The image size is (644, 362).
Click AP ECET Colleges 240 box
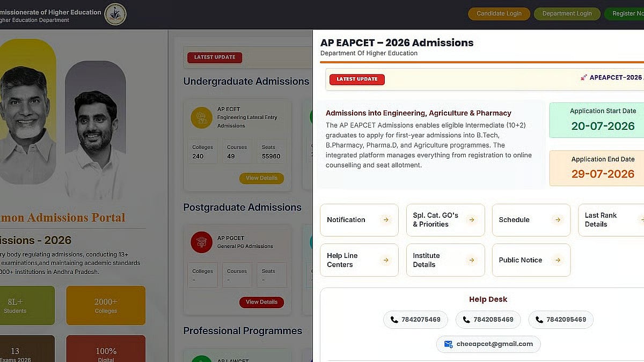[x=202, y=151]
